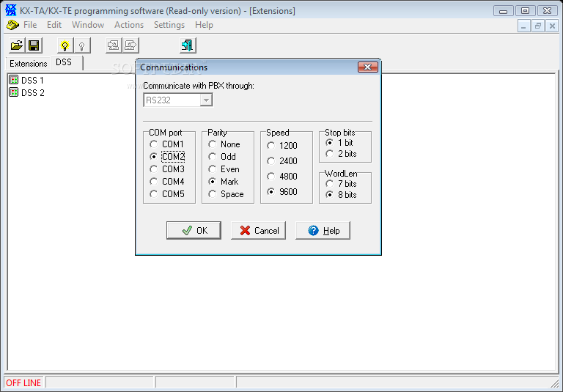The width and height of the screenshot is (563, 392).
Task: Close the Communications dialog
Action: [368, 67]
